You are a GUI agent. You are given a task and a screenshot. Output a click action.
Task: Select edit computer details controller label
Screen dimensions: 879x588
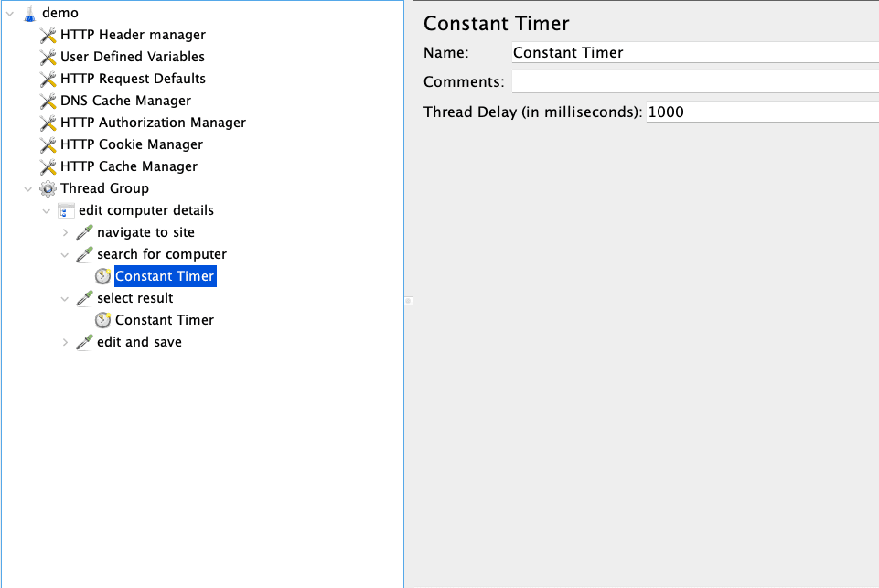tap(146, 210)
